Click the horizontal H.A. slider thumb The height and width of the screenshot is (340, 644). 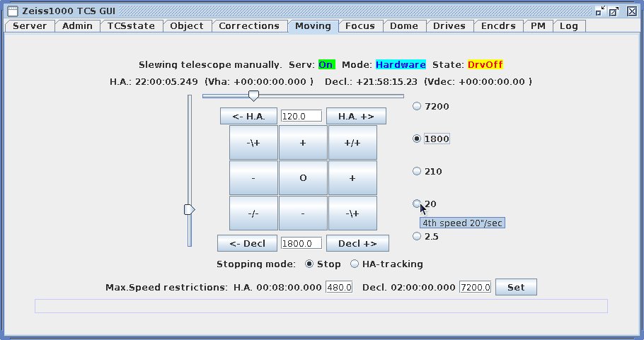[x=254, y=96]
